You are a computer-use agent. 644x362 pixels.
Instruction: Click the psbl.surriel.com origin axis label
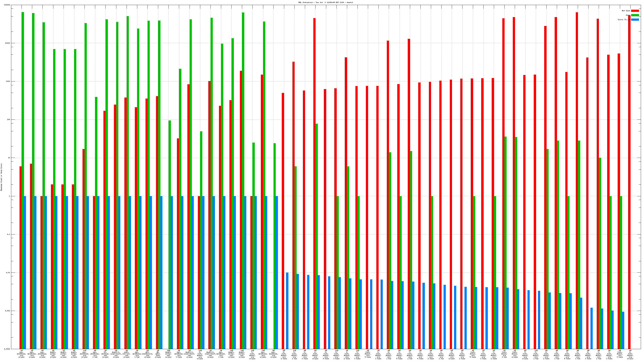click(127, 354)
